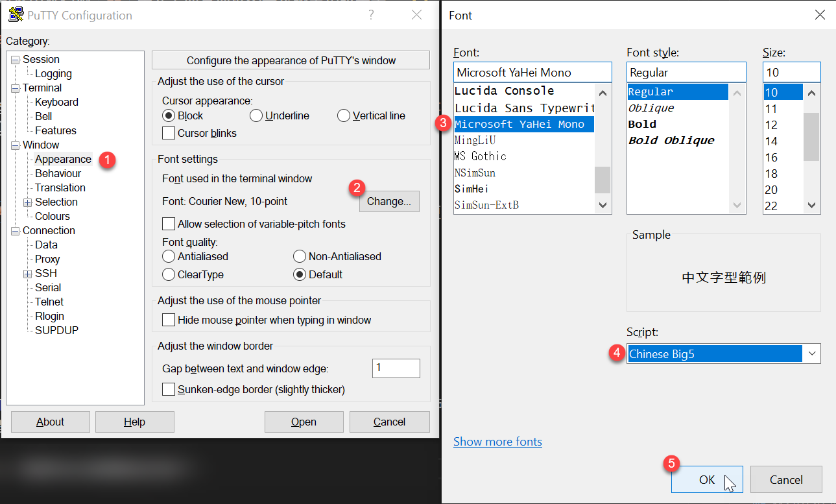Confirm the Font dialog with OK
Screen dimensions: 836x504
707,479
